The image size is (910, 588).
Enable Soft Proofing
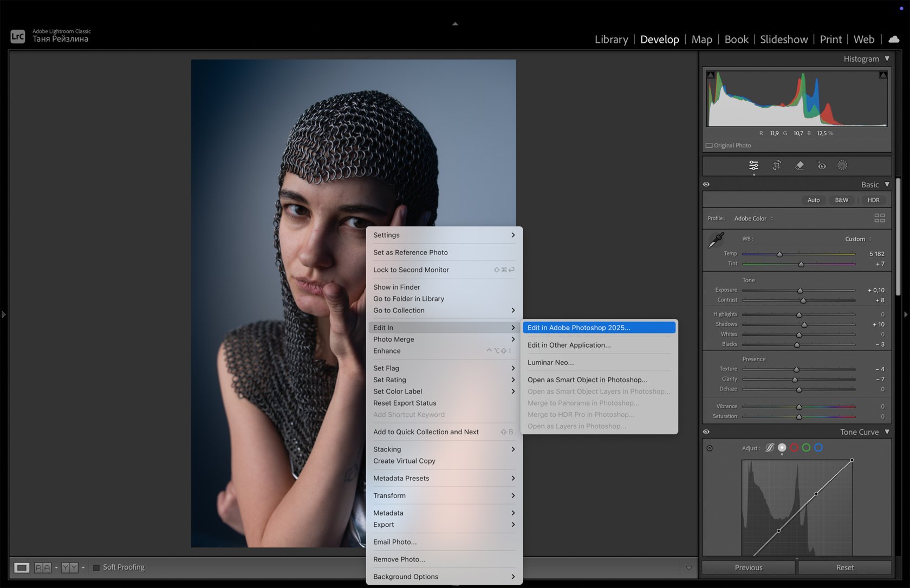pyautogui.click(x=97, y=567)
